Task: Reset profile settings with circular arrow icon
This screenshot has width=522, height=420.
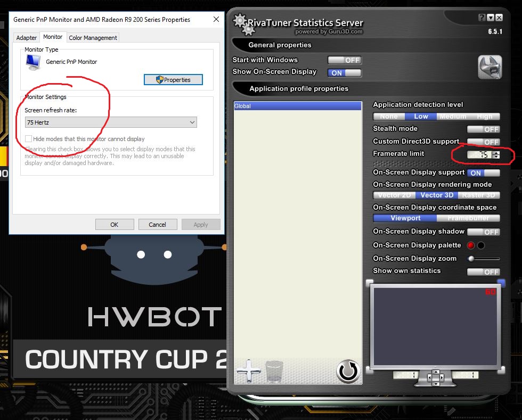Action: tap(348, 371)
